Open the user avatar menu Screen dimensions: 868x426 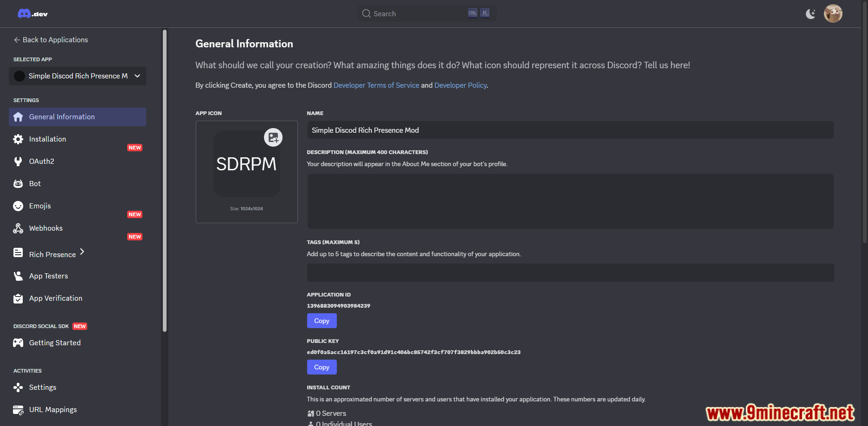[833, 13]
